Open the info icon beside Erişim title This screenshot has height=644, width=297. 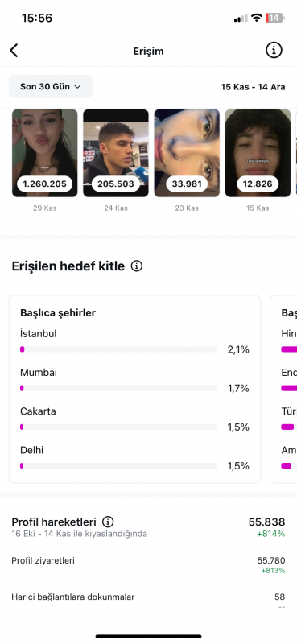coord(274,50)
